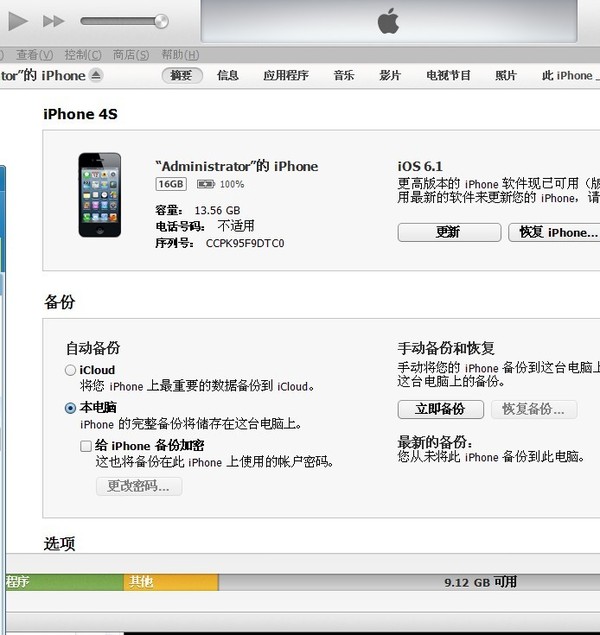This screenshot has height=635, width=600.
Task: Click the 100% battery percentage text
Action: 232,184
